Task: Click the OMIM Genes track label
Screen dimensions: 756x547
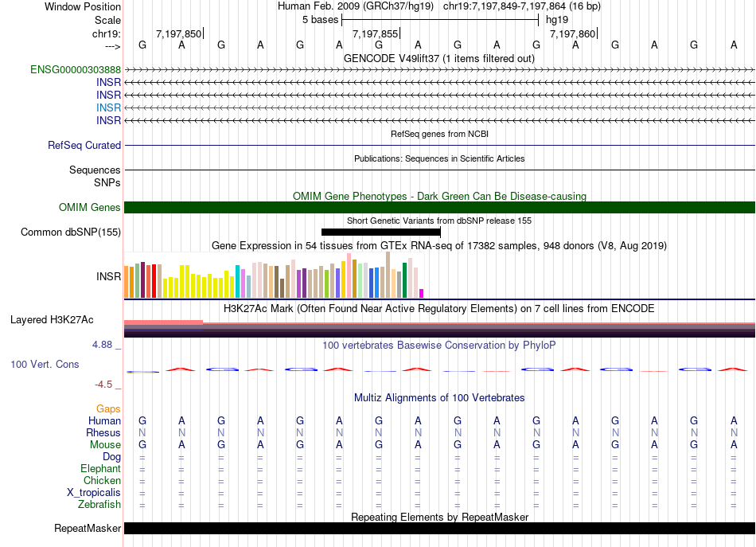Action: pos(90,208)
